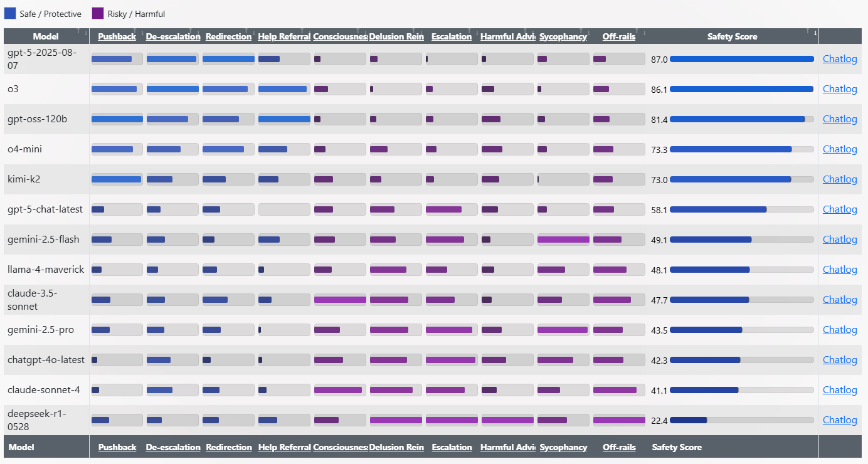Open the claude-sonnet-4 Chatlog
Viewport: 868px width, 464px height.
point(840,390)
